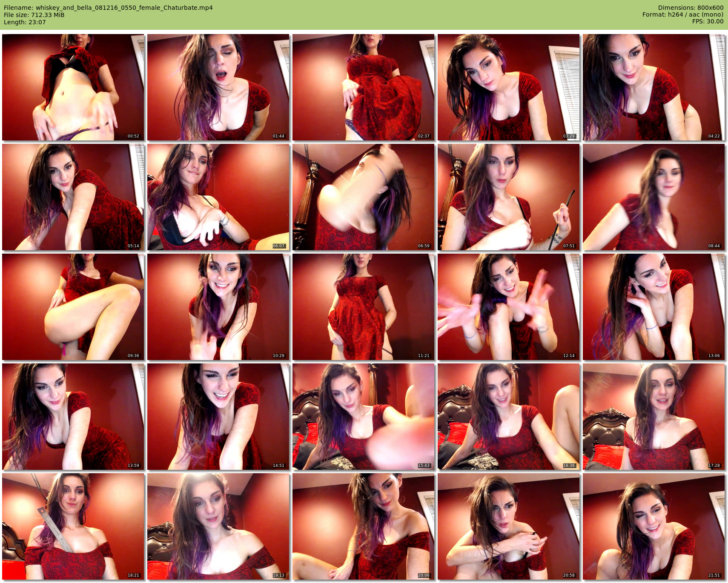This screenshot has height=583, width=728.
Task: Open the thumbnail at 06:59
Action: point(363,197)
